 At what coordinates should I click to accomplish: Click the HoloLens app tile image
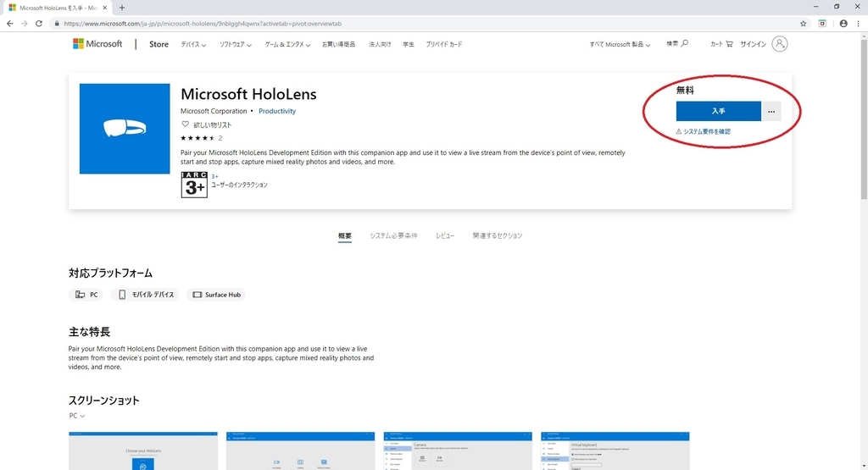(x=125, y=128)
